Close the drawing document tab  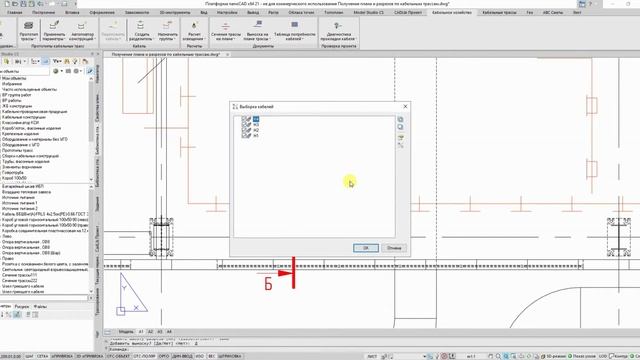click(227, 54)
